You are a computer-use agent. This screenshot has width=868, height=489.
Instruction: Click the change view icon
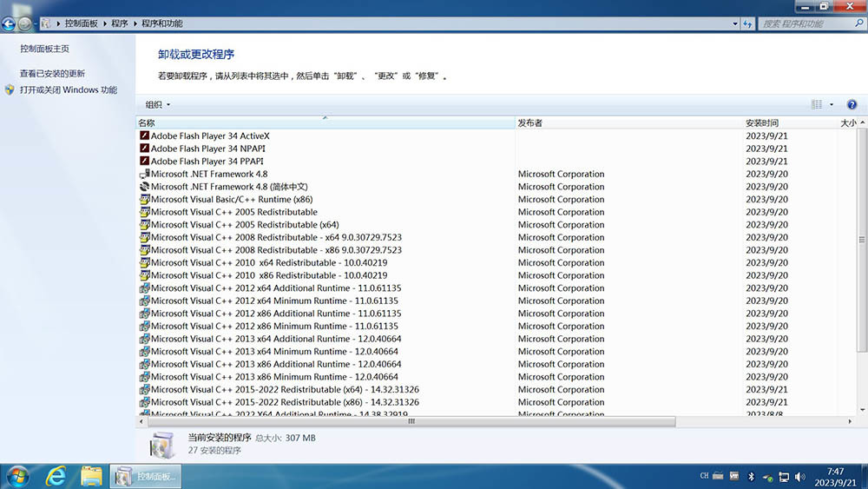[817, 104]
